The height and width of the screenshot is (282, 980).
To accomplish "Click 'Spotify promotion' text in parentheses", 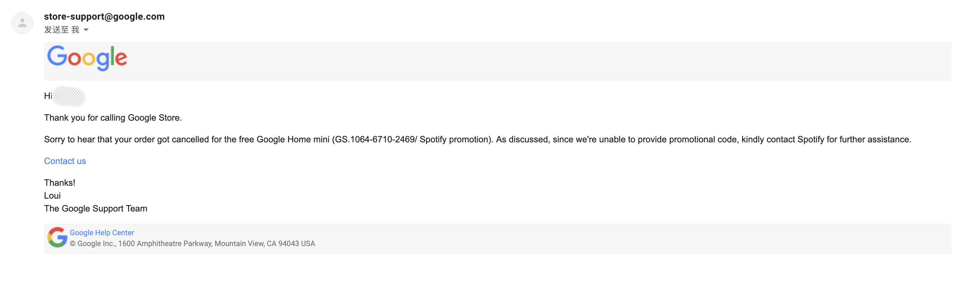I will (454, 139).
